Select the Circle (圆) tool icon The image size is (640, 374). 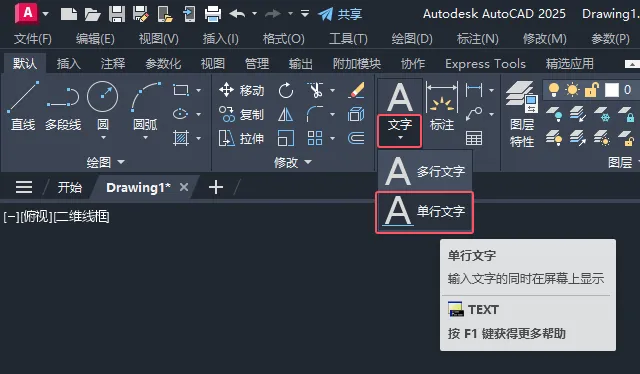(102, 97)
